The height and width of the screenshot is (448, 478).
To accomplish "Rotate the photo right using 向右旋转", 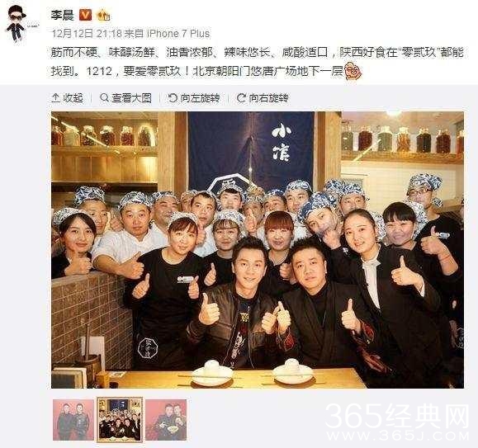I will coord(263,97).
